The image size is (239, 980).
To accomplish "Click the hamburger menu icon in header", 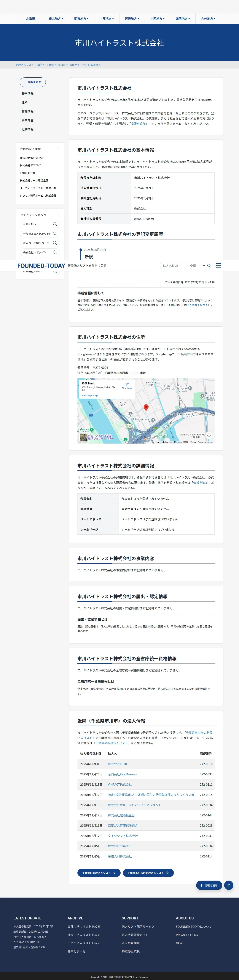I will pyautogui.click(x=219, y=266).
